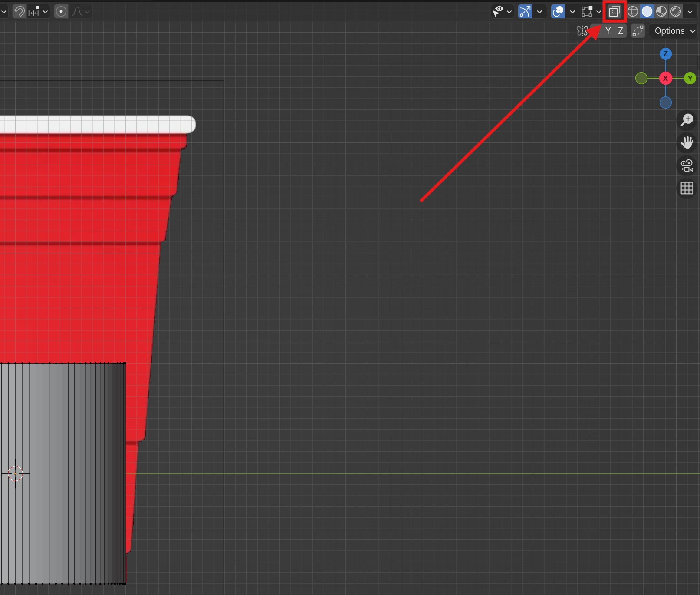
Task: Switch to Solid viewport shading
Action: pyautogui.click(x=647, y=11)
